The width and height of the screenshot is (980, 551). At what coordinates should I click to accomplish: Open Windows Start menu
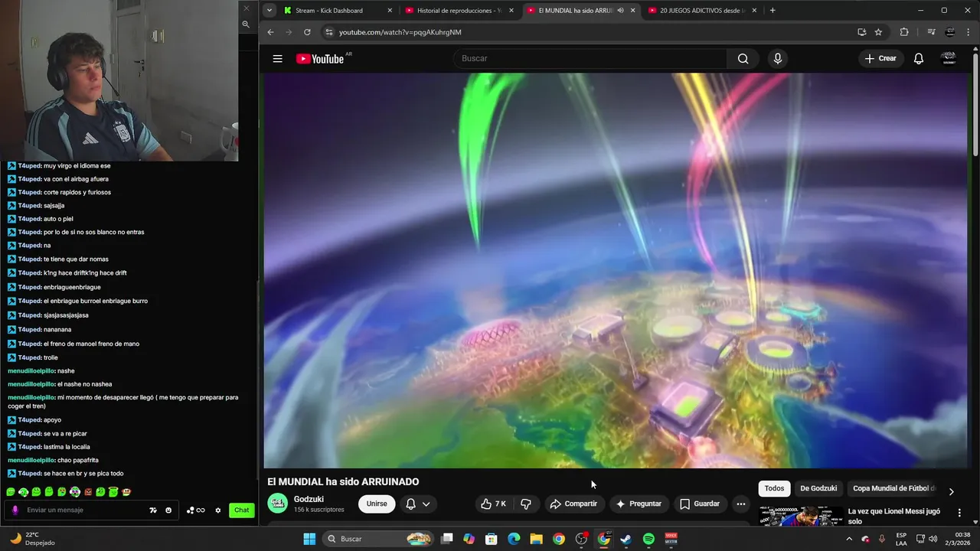pos(309,539)
